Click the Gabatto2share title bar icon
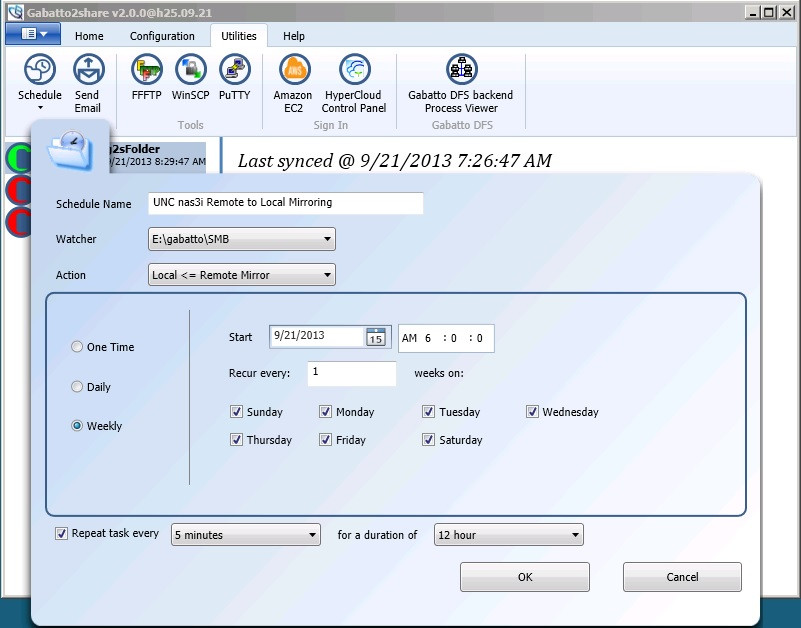This screenshot has width=801, height=628. pyautogui.click(x=15, y=12)
